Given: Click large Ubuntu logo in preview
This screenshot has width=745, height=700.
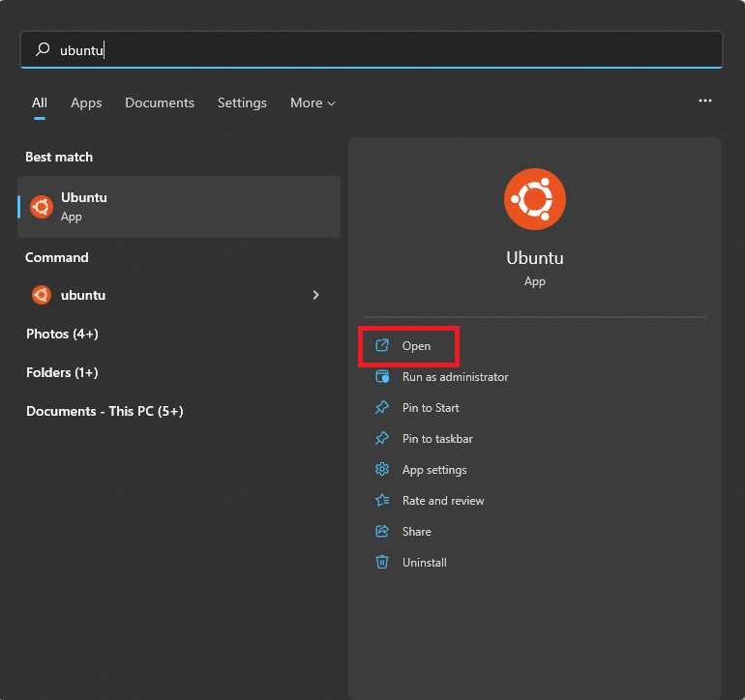Looking at the screenshot, I should (x=535, y=199).
